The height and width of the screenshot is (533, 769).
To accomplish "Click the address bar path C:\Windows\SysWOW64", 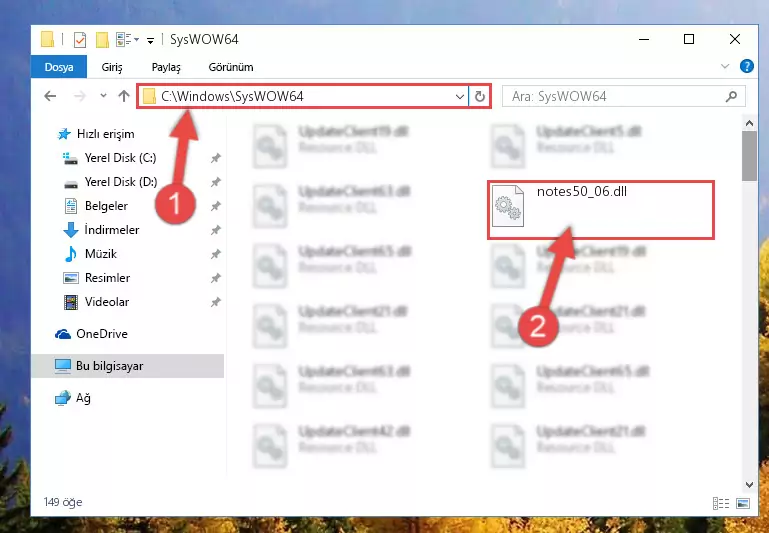I will pos(232,97).
